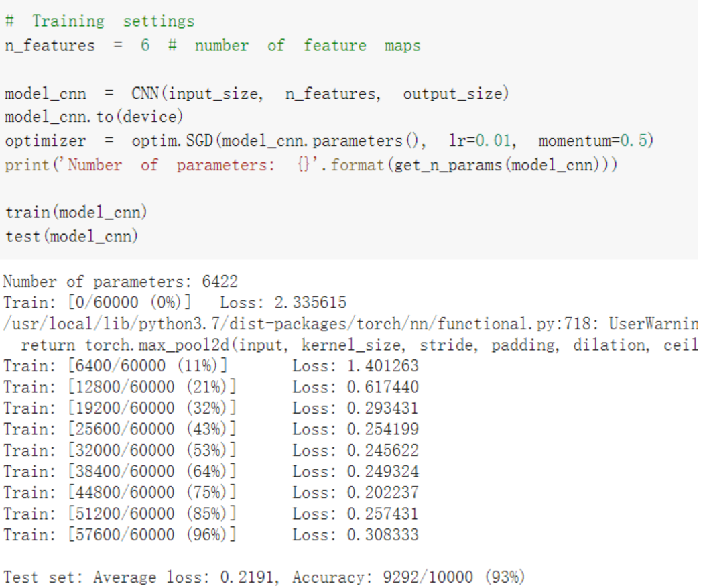Click the 'Number of parameters: 6422' output
Viewport: 703px width, 588px height.
pos(121,282)
